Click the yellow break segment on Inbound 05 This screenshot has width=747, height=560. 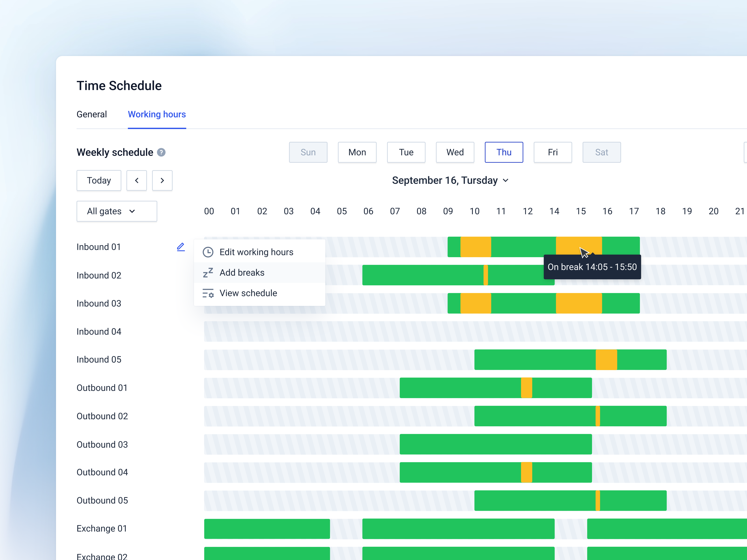tap(606, 360)
